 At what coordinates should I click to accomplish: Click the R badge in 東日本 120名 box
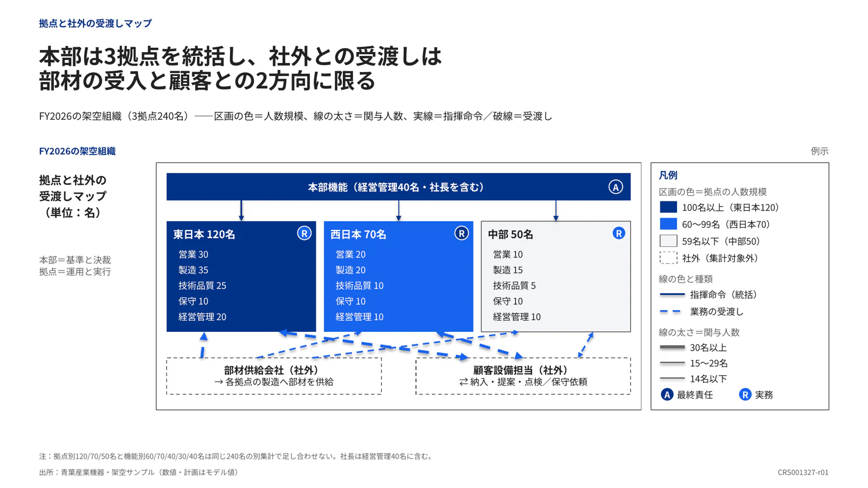coord(304,233)
